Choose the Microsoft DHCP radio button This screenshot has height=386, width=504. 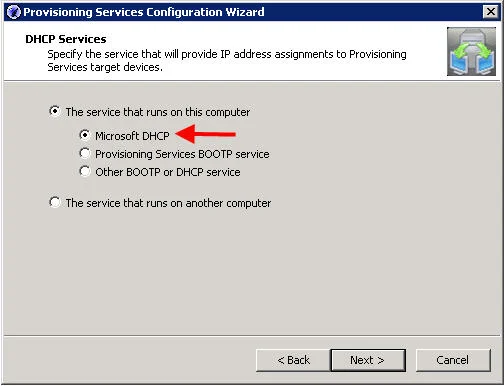pos(85,135)
